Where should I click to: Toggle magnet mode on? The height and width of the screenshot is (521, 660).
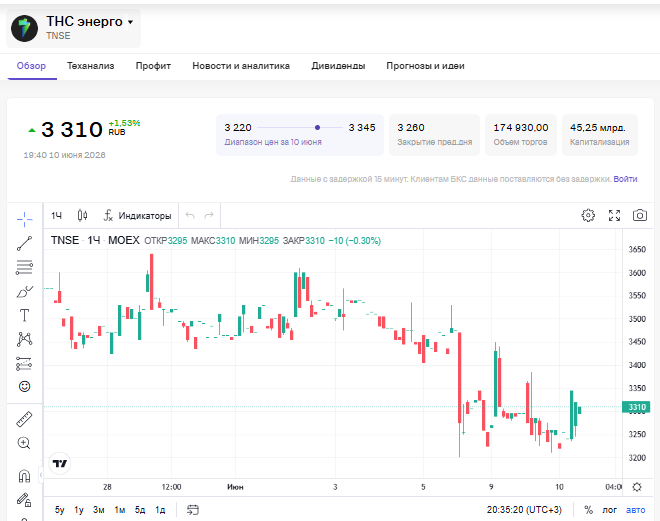tap(24, 476)
